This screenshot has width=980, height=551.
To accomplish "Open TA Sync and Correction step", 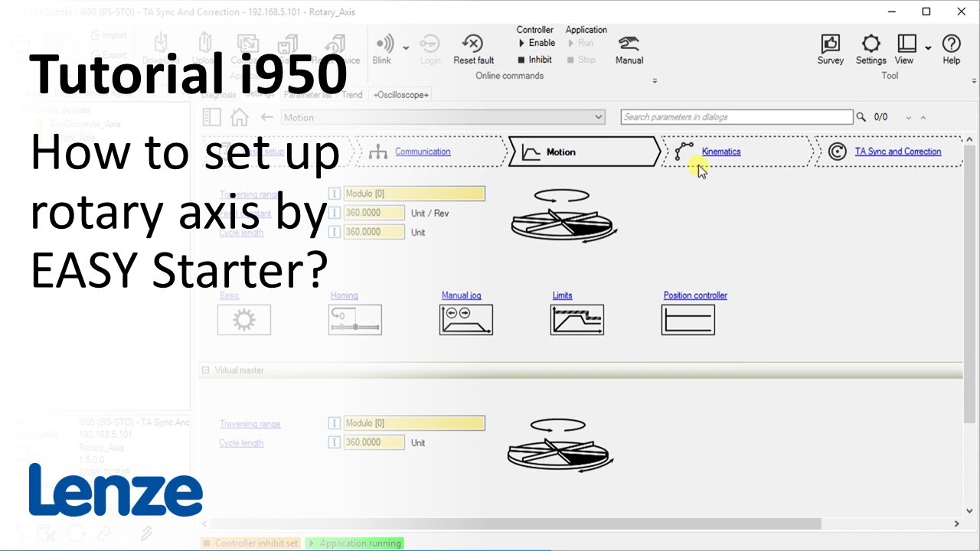I will [x=898, y=152].
